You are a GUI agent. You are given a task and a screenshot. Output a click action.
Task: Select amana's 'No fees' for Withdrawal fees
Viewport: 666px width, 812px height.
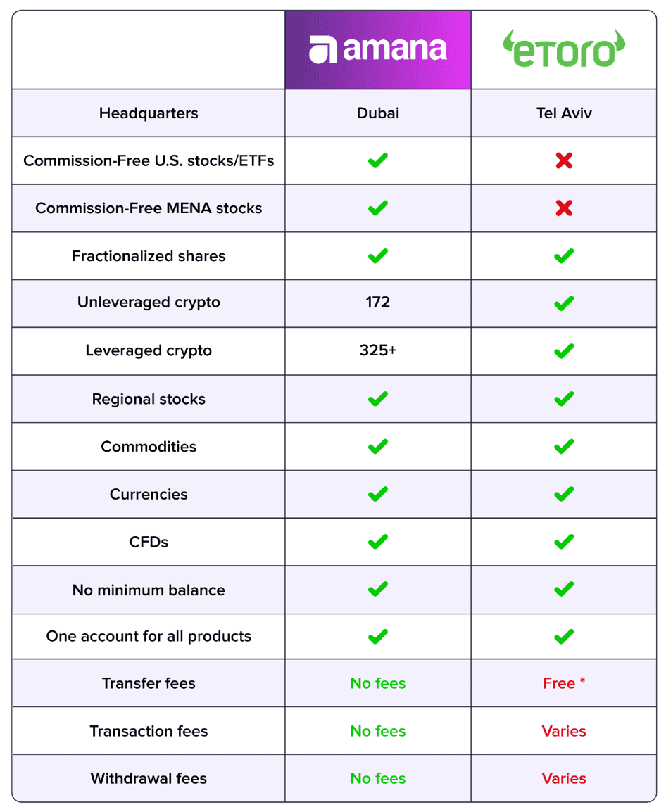point(378,778)
